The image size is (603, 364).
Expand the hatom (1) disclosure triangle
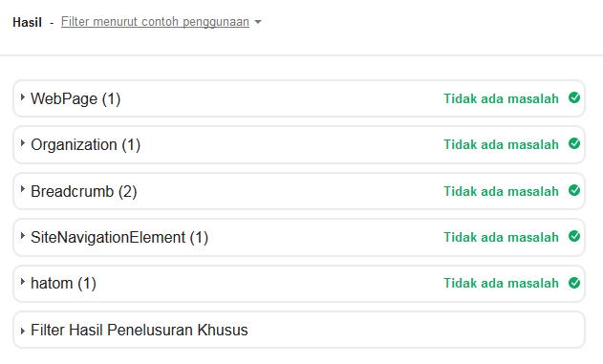pyautogui.click(x=23, y=282)
